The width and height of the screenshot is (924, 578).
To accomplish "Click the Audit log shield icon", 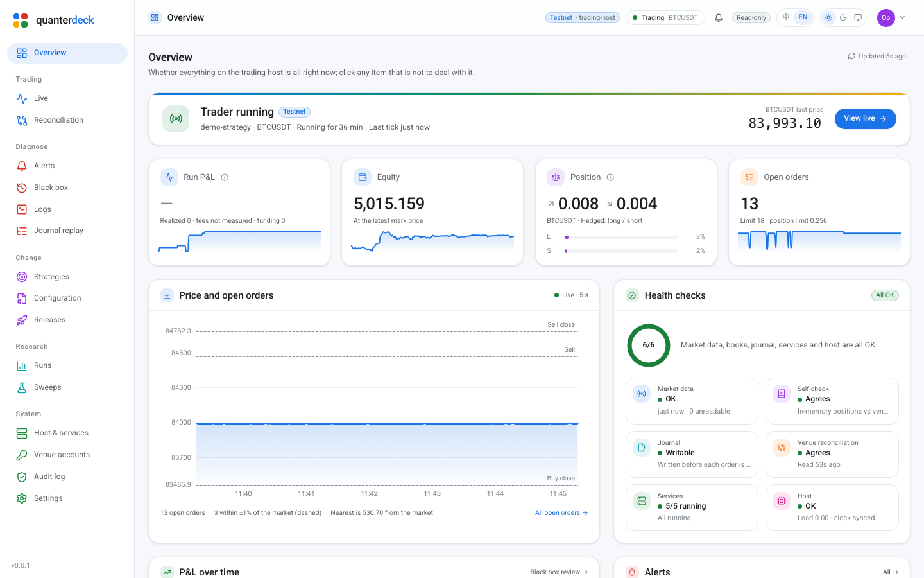I will tap(22, 477).
